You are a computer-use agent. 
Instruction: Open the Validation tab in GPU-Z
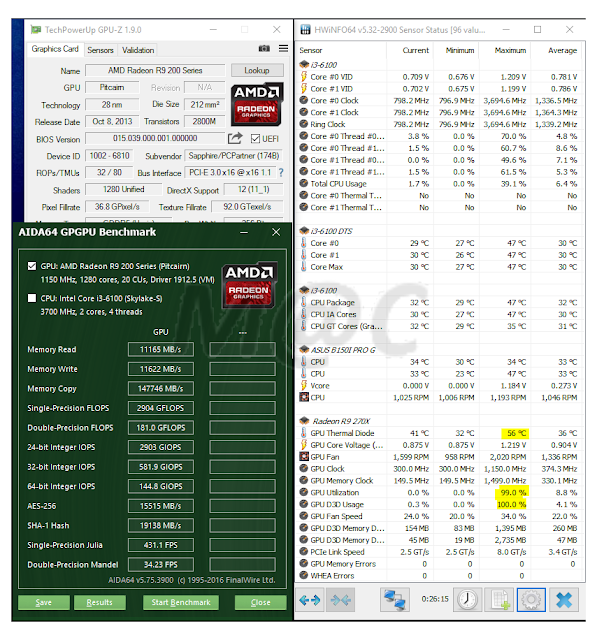click(x=138, y=50)
